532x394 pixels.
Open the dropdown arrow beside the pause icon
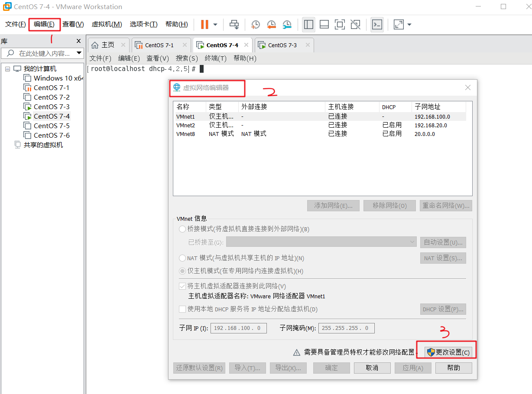coord(215,25)
